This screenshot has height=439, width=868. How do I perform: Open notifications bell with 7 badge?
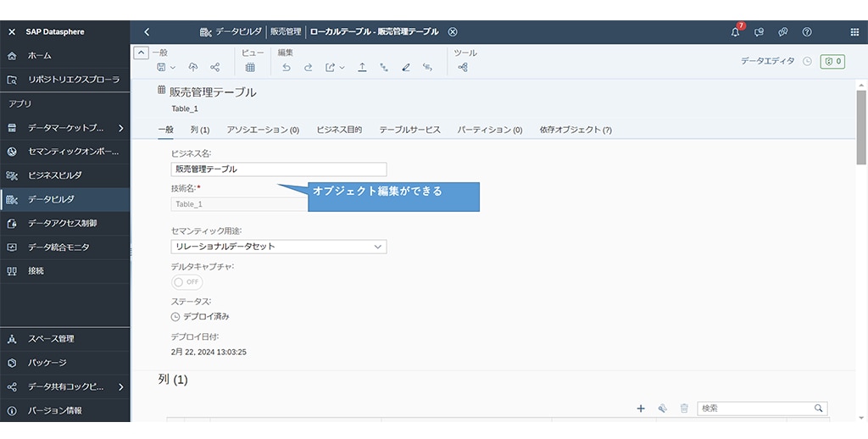pyautogui.click(x=735, y=32)
